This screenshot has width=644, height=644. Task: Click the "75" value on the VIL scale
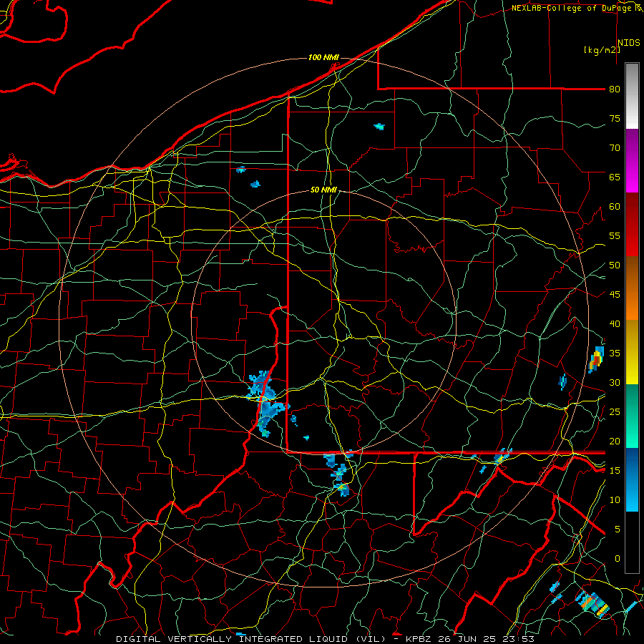[x=615, y=119]
